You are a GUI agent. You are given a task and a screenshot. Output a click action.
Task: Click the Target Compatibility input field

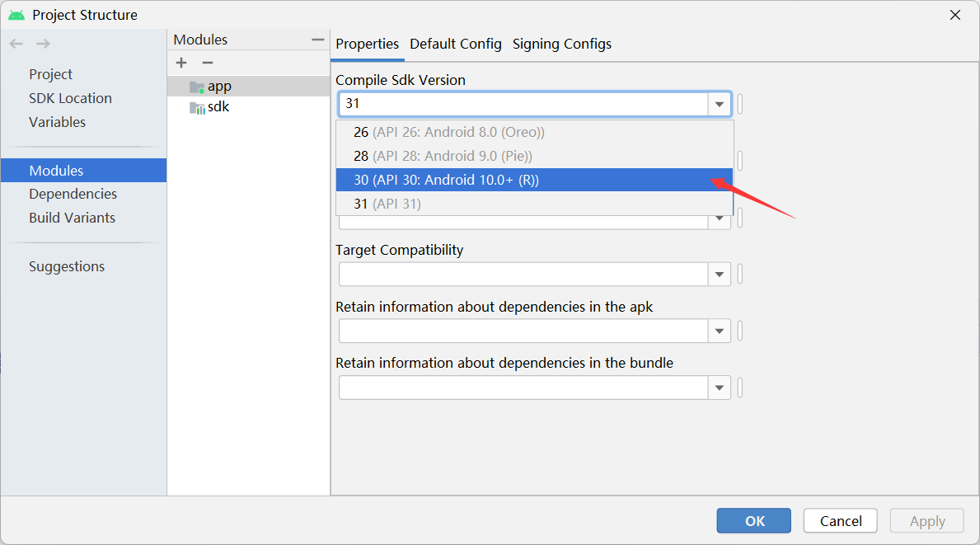pyautogui.click(x=523, y=275)
